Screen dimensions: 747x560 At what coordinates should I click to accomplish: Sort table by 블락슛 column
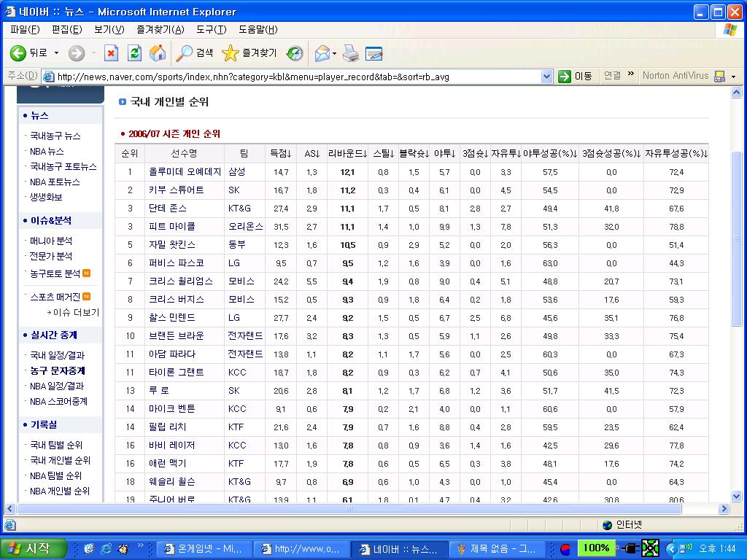414,153
